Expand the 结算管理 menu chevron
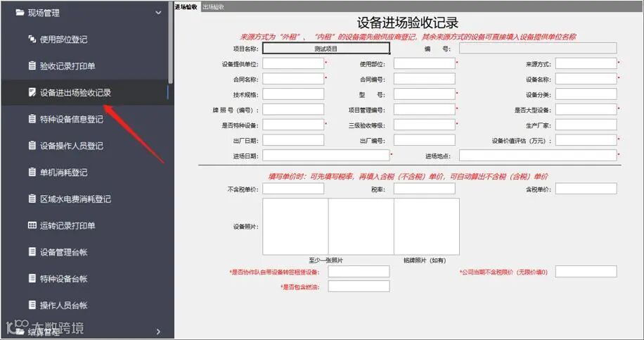The image size is (644, 340). tap(158, 332)
